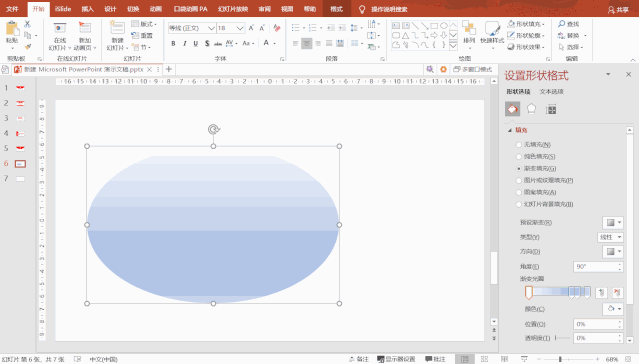Click the first gradient stop on slider
The image size is (639, 364).
tap(529, 292)
